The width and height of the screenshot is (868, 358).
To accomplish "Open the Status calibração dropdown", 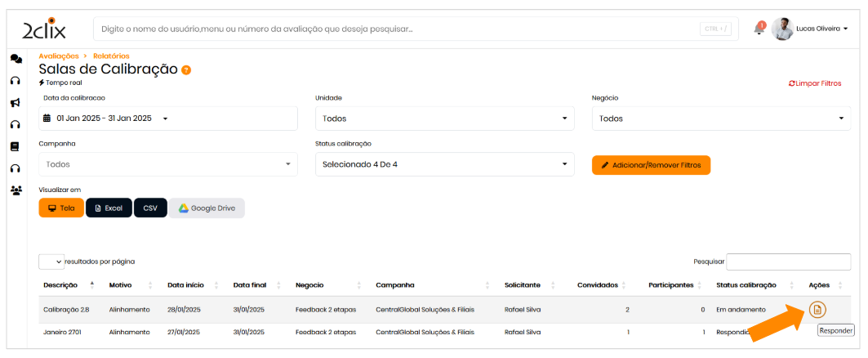I will (444, 164).
